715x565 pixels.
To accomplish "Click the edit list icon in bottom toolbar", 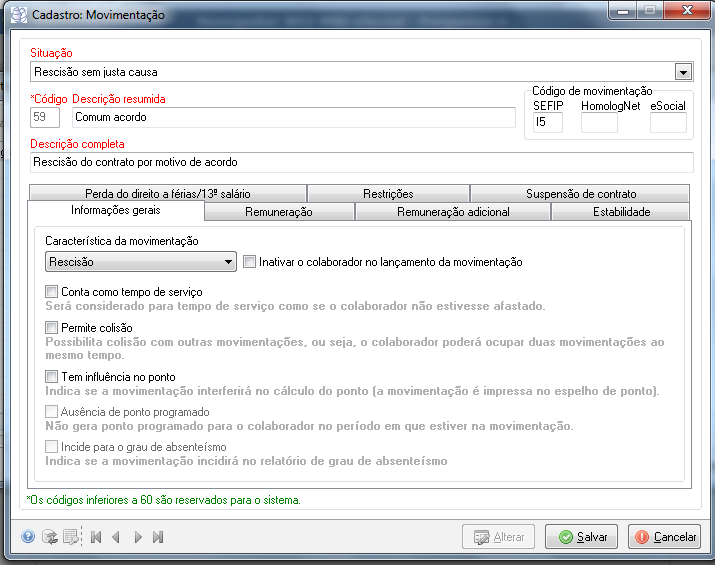I will click(x=70, y=537).
